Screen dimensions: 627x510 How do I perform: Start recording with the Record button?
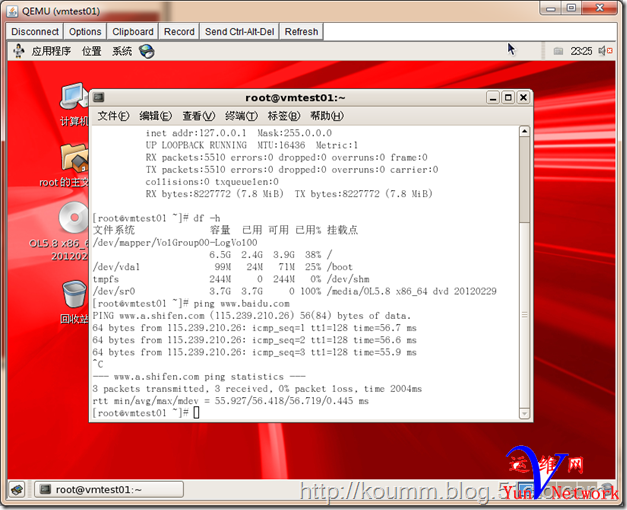pyautogui.click(x=179, y=32)
